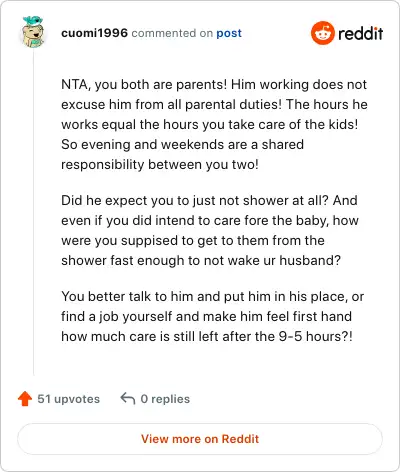Open the blue "post" link
This screenshot has width=400, height=472.
[229, 33]
